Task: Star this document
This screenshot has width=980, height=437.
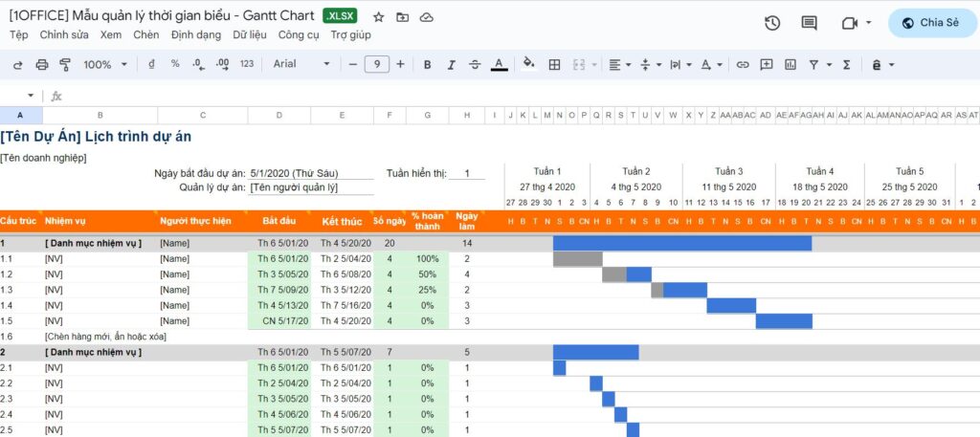Action: tap(378, 17)
